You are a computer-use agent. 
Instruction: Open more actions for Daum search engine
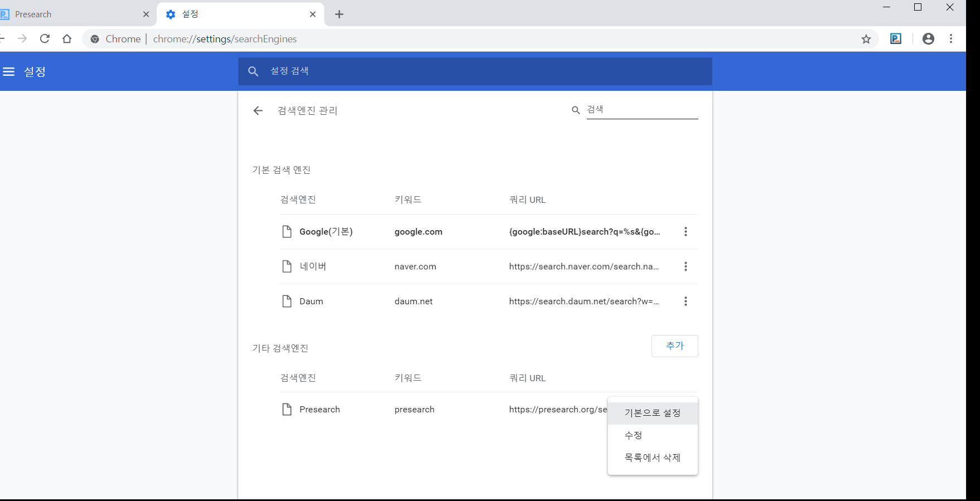(685, 301)
